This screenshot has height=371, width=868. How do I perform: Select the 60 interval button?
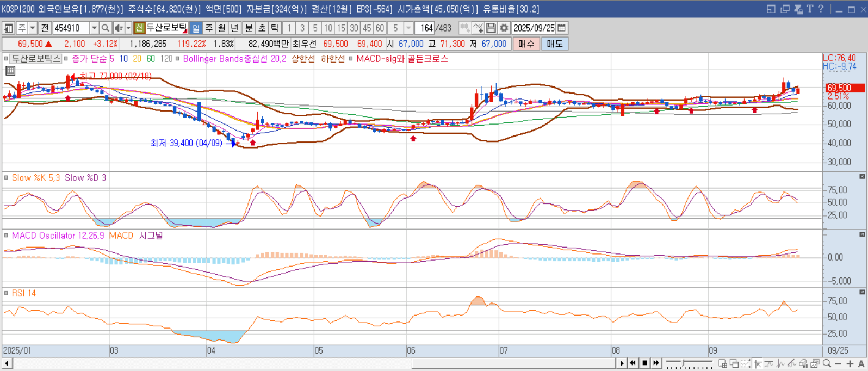[x=380, y=28]
